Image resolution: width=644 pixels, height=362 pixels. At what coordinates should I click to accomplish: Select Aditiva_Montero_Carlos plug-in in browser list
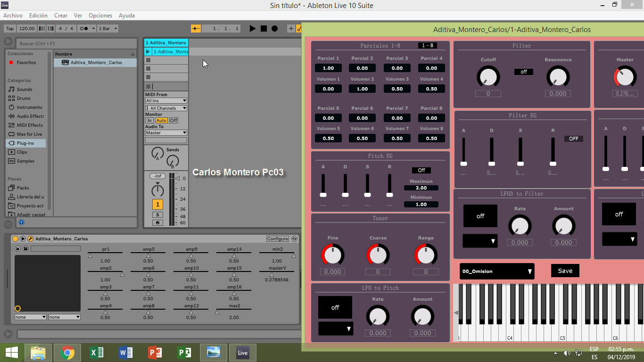96,62
